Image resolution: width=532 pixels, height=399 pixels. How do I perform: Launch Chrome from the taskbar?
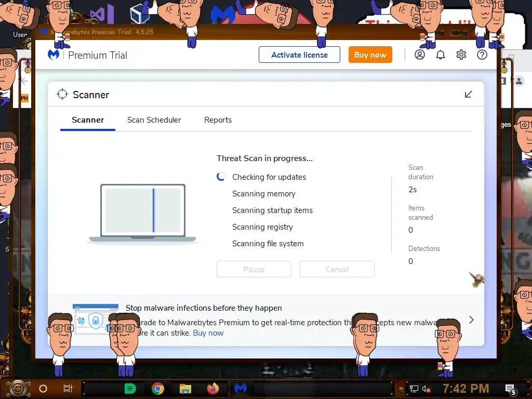tap(158, 389)
